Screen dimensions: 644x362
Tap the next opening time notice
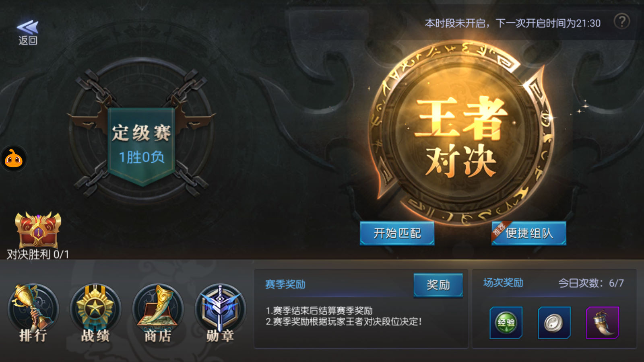[513, 23]
